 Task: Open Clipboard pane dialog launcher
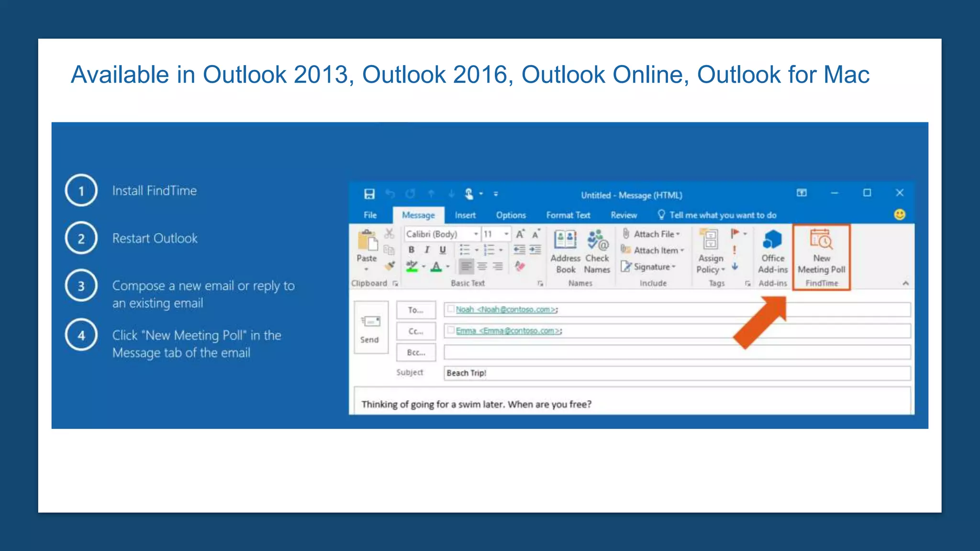pyautogui.click(x=395, y=284)
